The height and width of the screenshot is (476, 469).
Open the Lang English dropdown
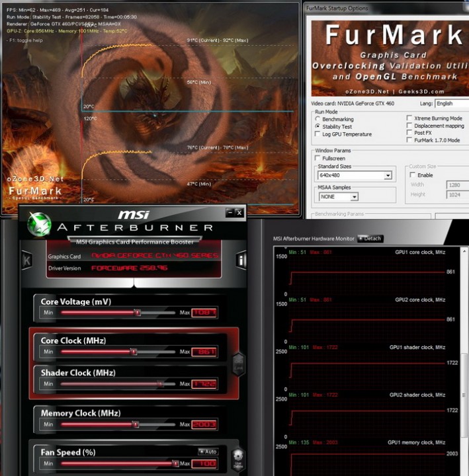pos(452,104)
